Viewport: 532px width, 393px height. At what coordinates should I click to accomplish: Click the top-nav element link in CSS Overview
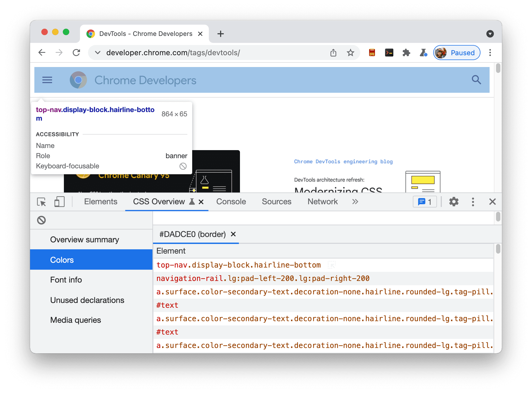(x=241, y=265)
